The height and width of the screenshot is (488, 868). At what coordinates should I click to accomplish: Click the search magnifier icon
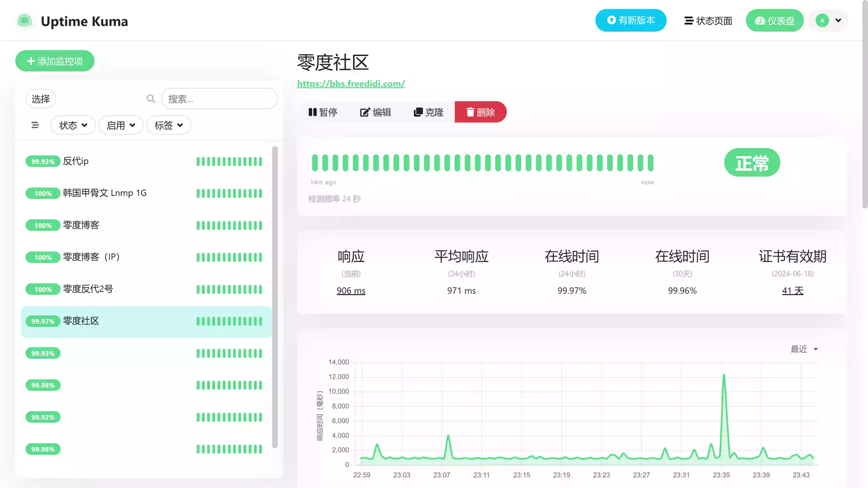click(x=151, y=99)
